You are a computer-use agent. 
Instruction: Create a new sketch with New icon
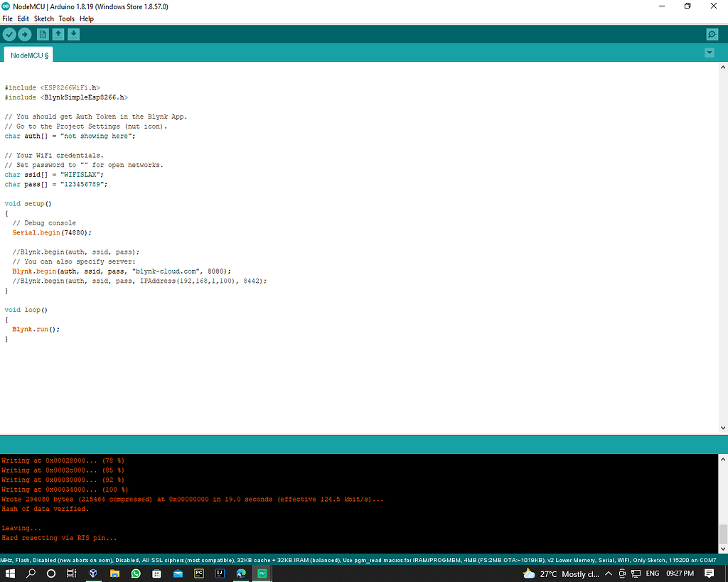click(43, 34)
